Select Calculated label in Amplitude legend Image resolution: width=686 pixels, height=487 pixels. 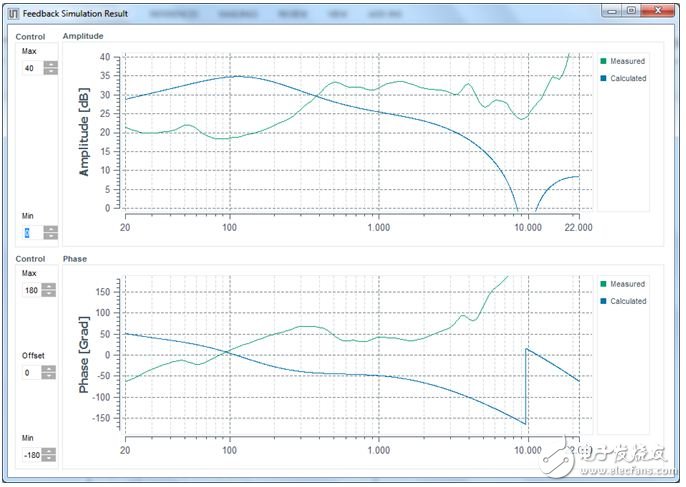click(628, 78)
